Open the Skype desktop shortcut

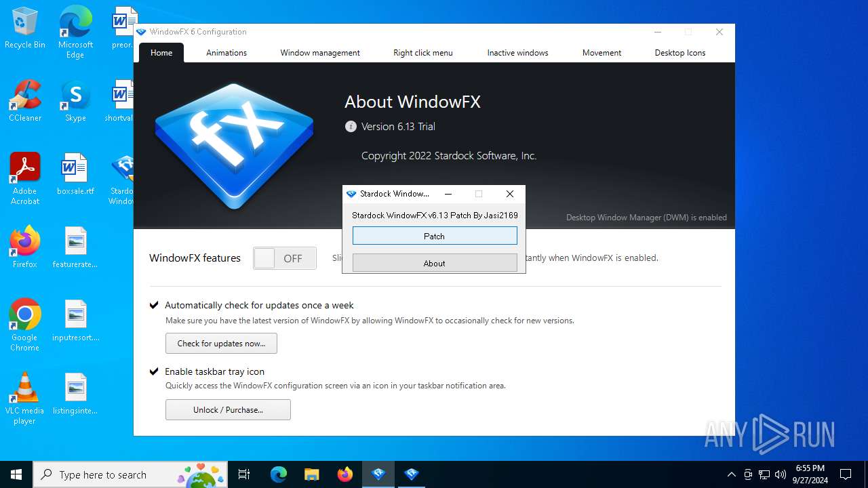click(x=75, y=102)
